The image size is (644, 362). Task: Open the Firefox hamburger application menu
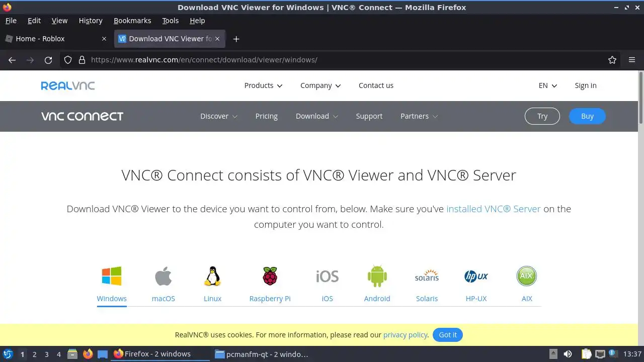[632, 60]
